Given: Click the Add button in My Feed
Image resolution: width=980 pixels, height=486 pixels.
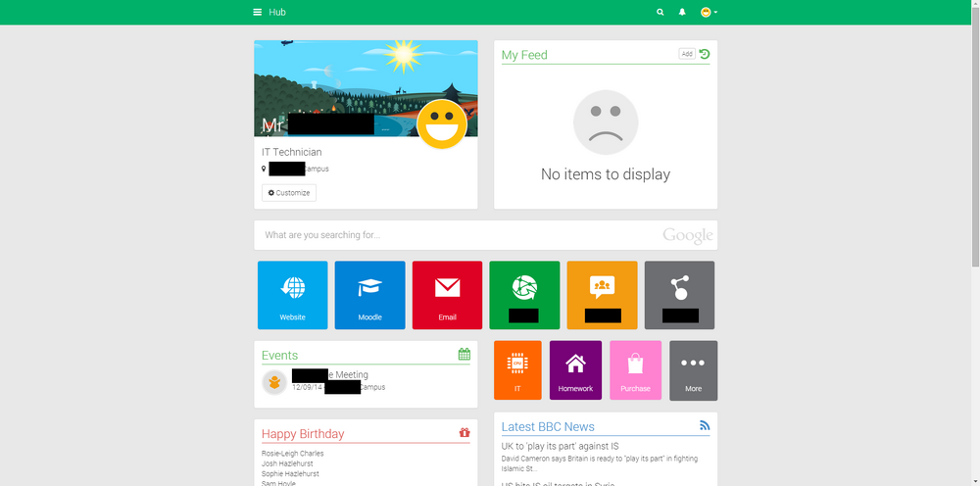Looking at the screenshot, I should pyautogui.click(x=687, y=54).
